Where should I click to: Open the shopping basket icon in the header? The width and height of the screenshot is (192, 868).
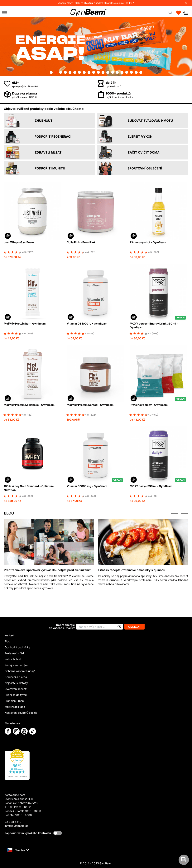click(x=186, y=12)
